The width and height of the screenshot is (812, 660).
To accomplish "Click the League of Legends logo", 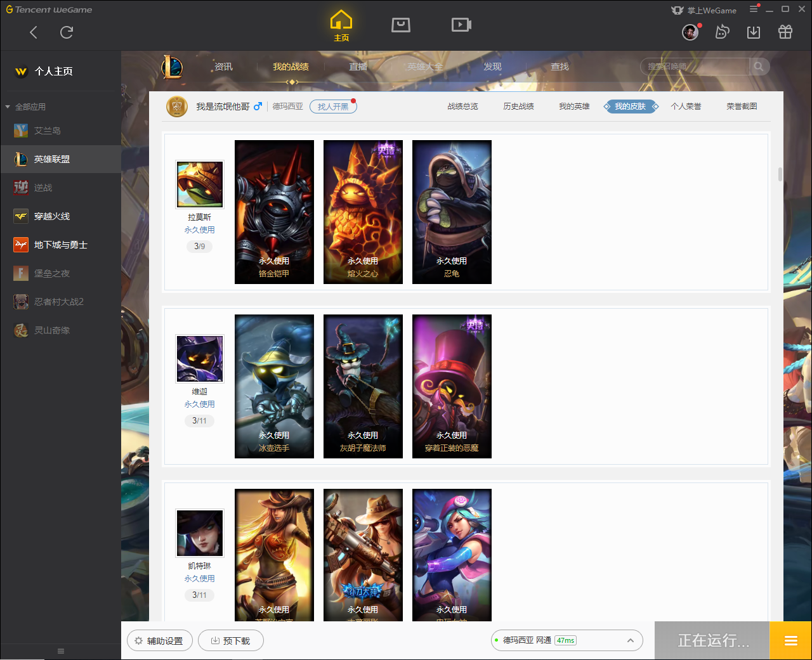I will click(172, 67).
